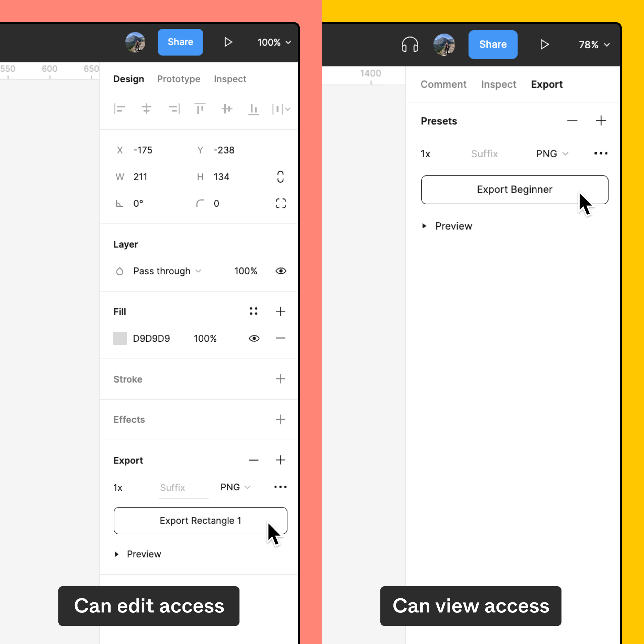Click the Export options ellipsis menu
This screenshot has height=644, width=644.
coord(280,487)
